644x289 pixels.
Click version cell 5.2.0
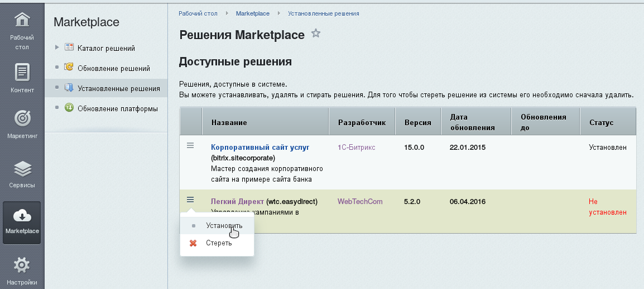(x=412, y=201)
